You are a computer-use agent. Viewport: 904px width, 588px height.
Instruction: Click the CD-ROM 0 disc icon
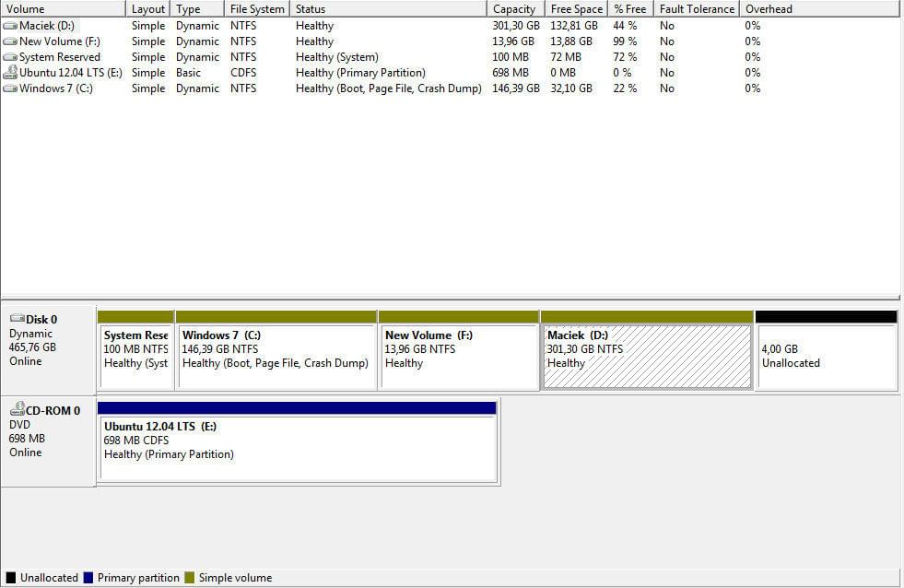coord(18,408)
